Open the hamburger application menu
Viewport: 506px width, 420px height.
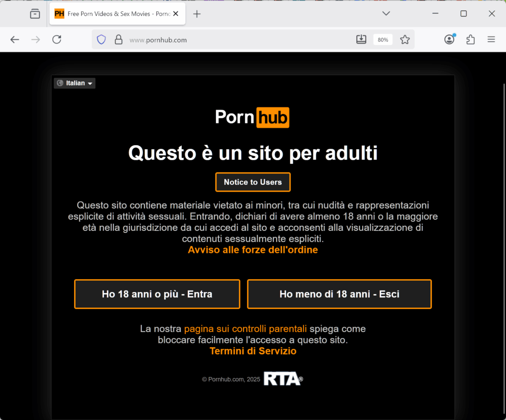[x=491, y=40]
